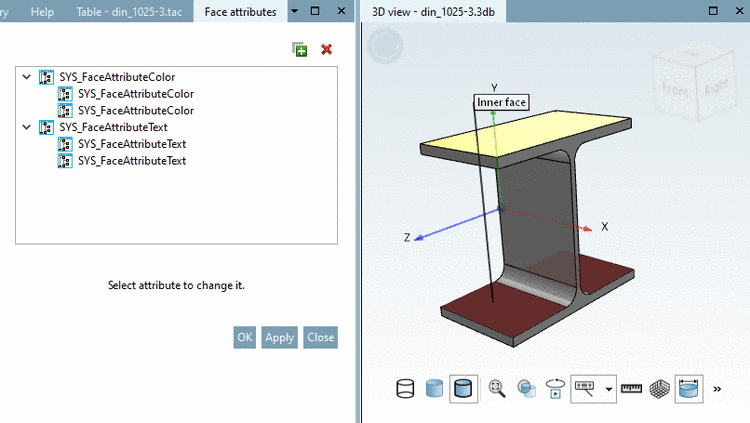Select the shaded cylinder display mode

click(x=434, y=389)
